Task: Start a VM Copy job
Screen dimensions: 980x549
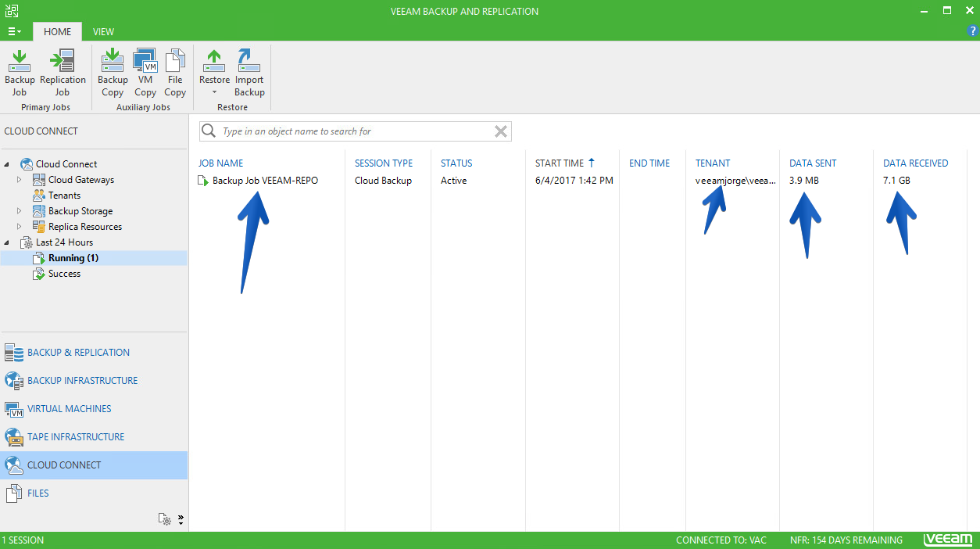Action: [145, 73]
